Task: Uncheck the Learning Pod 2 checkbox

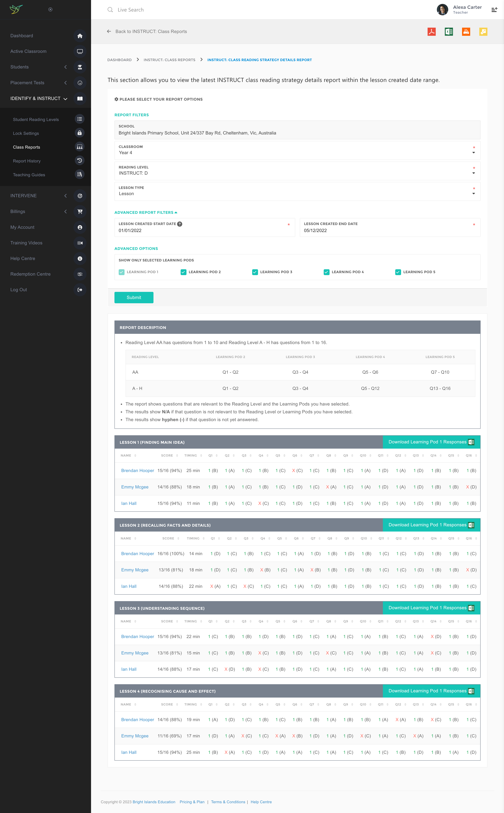Action: click(x=183, y=272)
